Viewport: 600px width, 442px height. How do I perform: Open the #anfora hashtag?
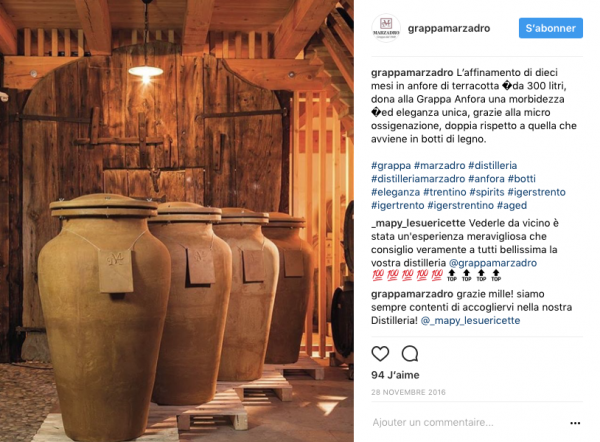(486, 179)
